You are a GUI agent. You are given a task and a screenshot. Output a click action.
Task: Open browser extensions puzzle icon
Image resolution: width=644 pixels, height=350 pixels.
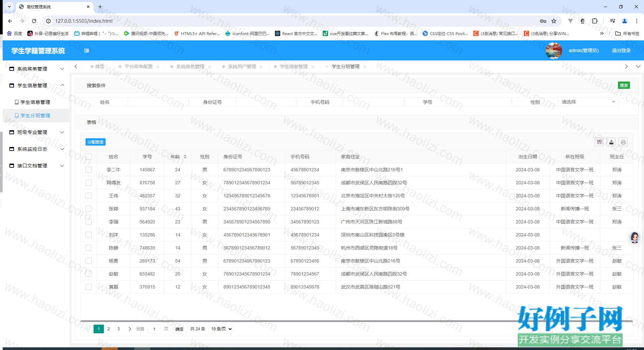[595, 21]
